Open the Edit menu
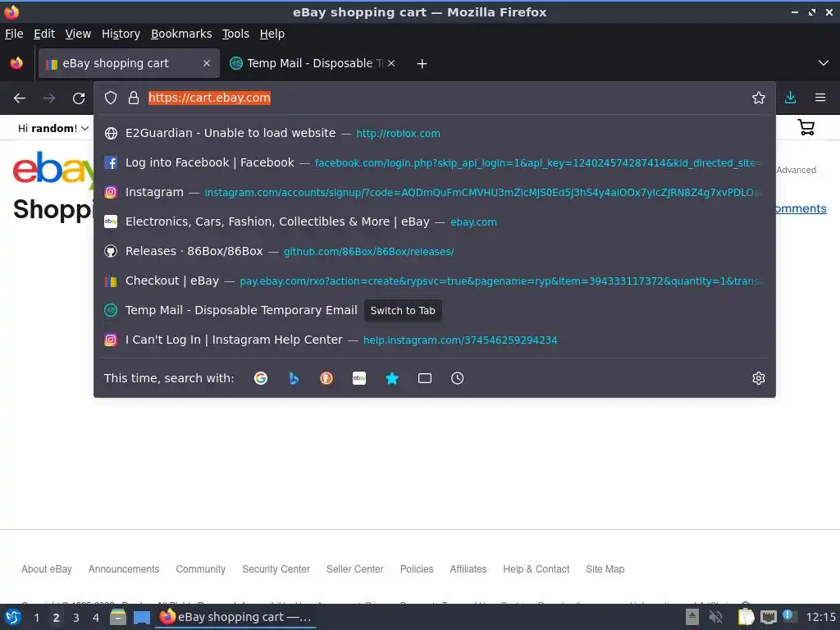The width and height of the screenshot is (840, 630). point(44,34)
